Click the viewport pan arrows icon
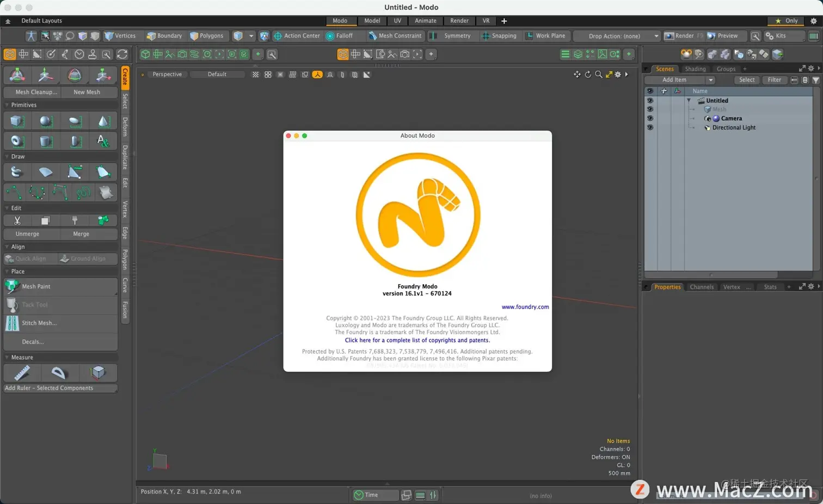823x504 pixels. tap(577, 75)
